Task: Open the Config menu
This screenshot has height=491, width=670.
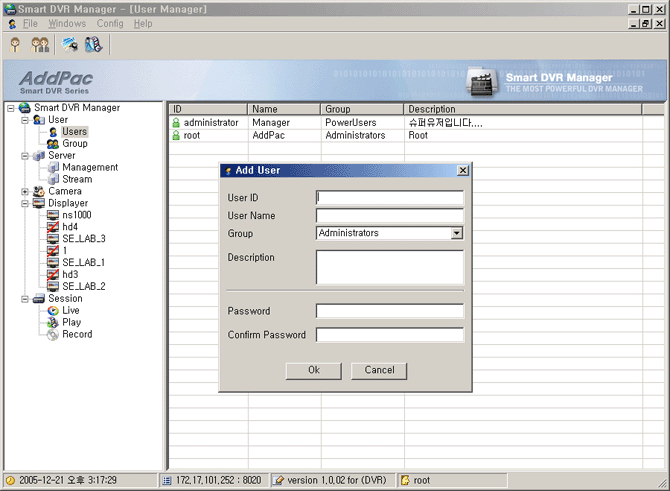Action: click(110, 24)
